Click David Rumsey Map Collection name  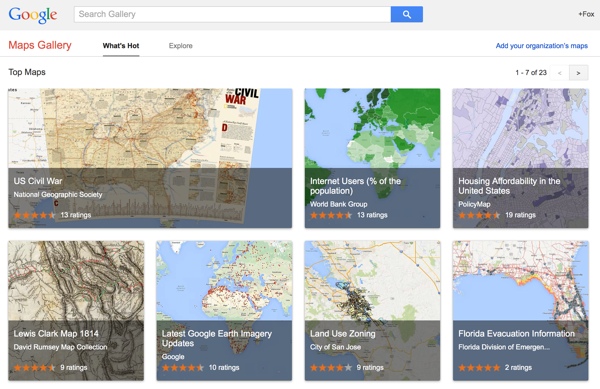click(x=60, y=347)
